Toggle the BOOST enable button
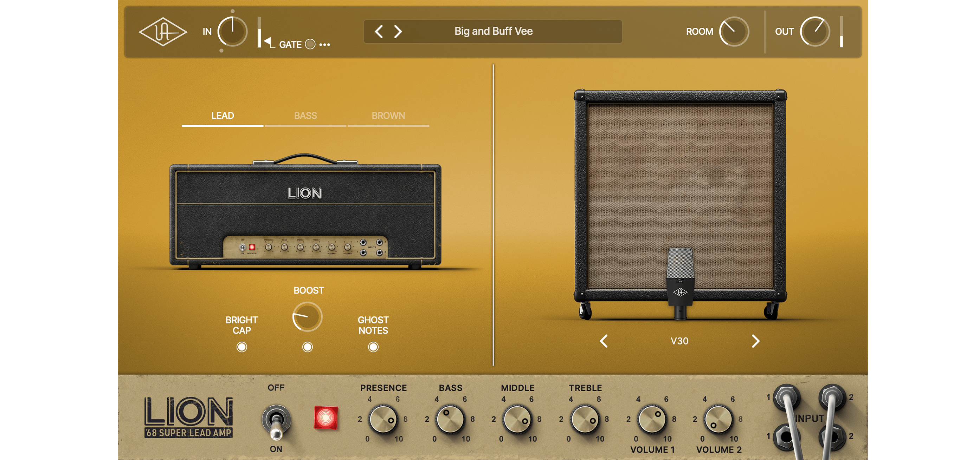This screenshot has width=980, height=460. [307, 347]
